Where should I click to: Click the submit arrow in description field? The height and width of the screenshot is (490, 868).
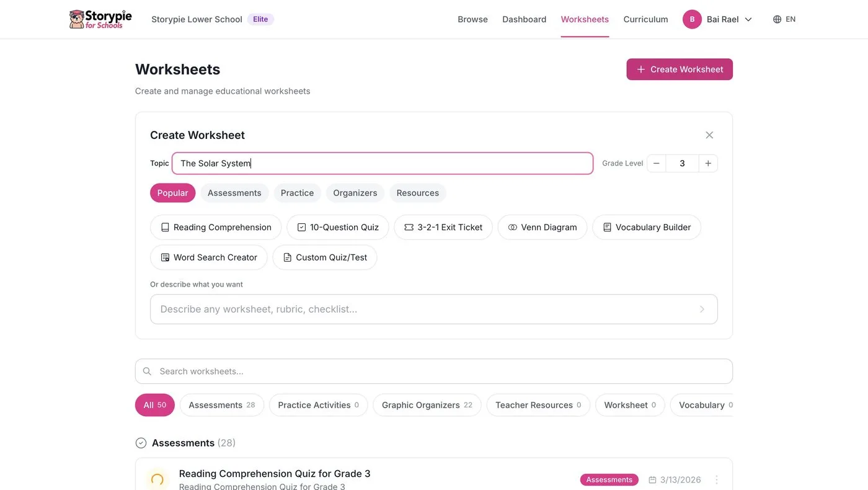click(702, 309)
